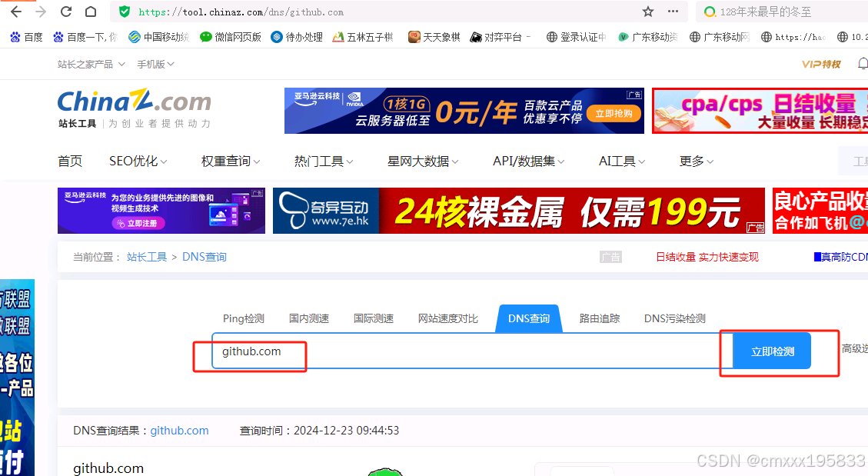Open the Amazon cloud 0元/年 banner ad
Viewport: 868px width, 476px height.
tap(464, 111)
